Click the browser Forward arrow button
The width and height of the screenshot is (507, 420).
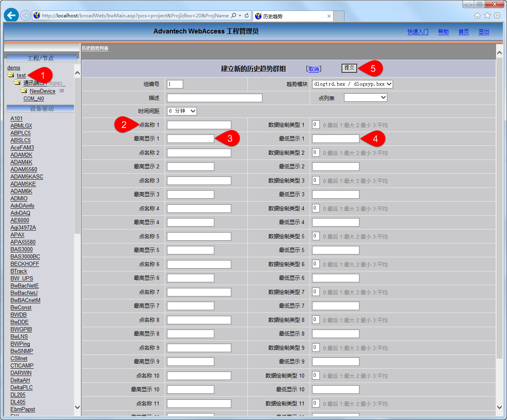point(25,15)
